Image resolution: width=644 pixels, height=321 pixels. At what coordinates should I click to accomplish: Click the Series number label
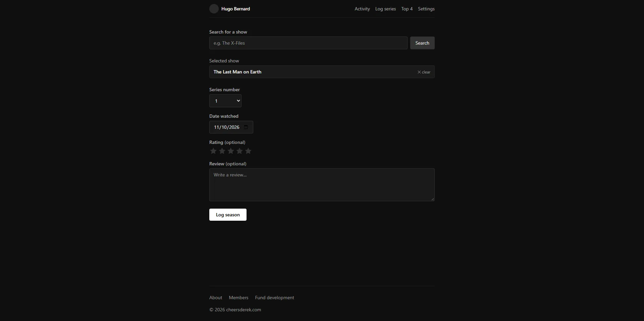tap(224, 90)
